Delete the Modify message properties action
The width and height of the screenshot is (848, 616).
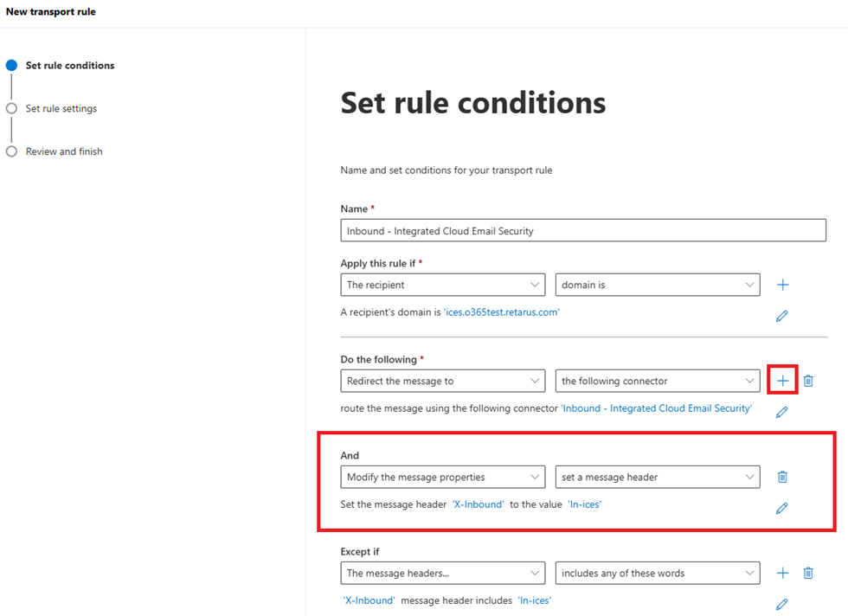tap(782, 477)
